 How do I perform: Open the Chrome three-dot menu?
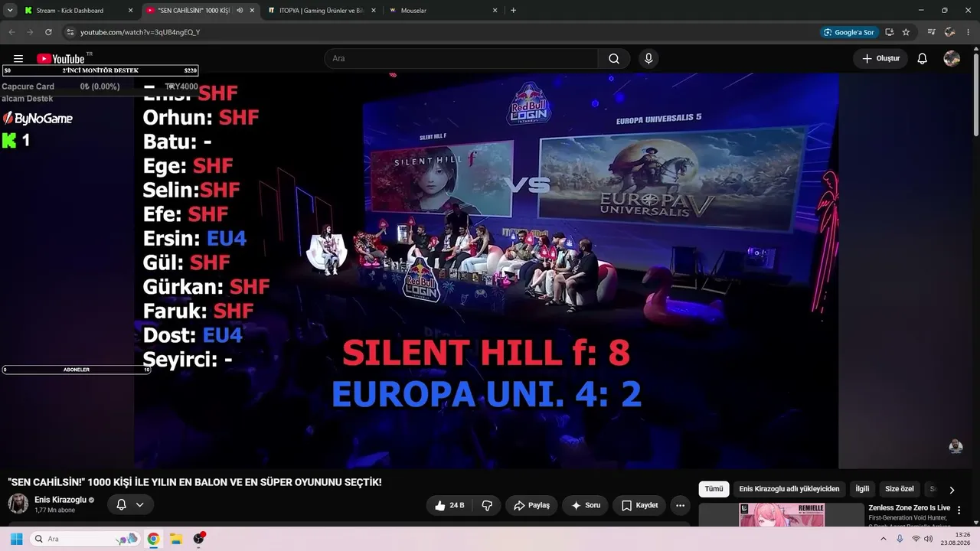[x=969, y=32]
